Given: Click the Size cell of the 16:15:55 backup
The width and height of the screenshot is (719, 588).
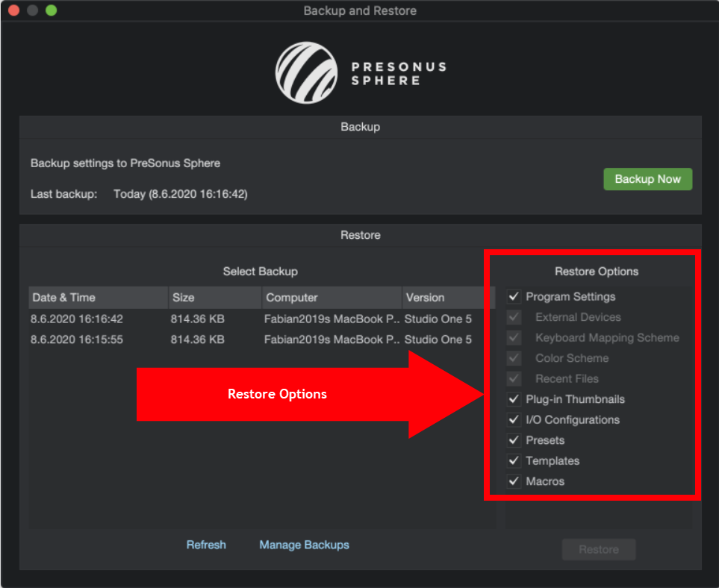Looking at the screenshot, I should pyautogui.click(x=198, y=340).
